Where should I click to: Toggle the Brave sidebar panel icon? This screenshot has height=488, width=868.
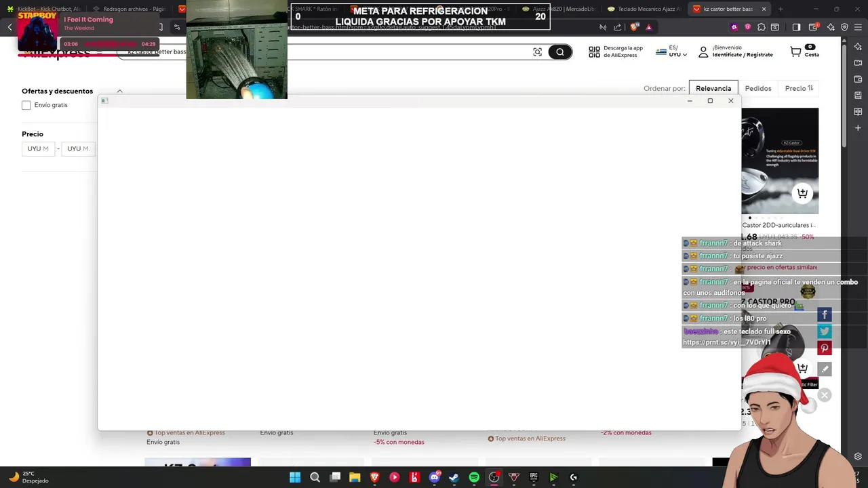click(x=796, y=27)
